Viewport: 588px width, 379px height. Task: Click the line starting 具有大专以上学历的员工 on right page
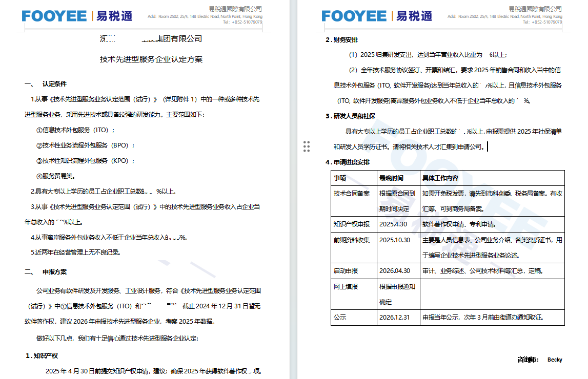tap(453, 132)
